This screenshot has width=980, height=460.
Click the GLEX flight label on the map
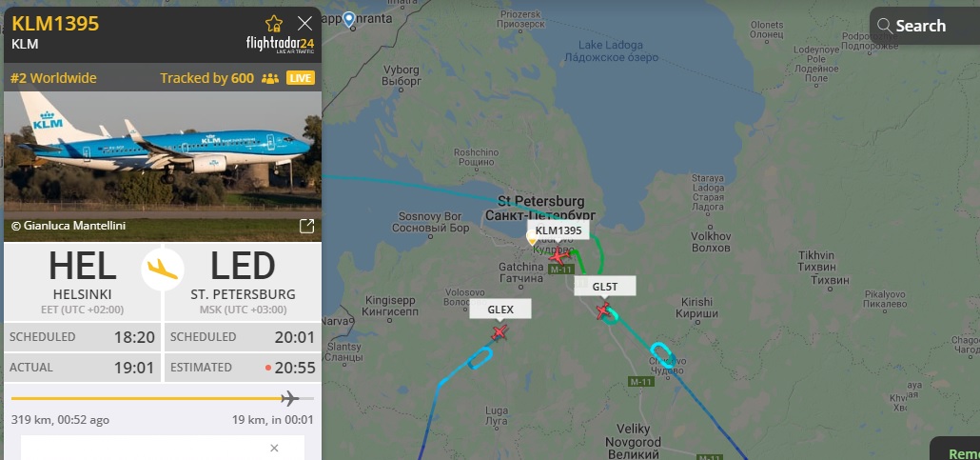click(x=500, y=310)
